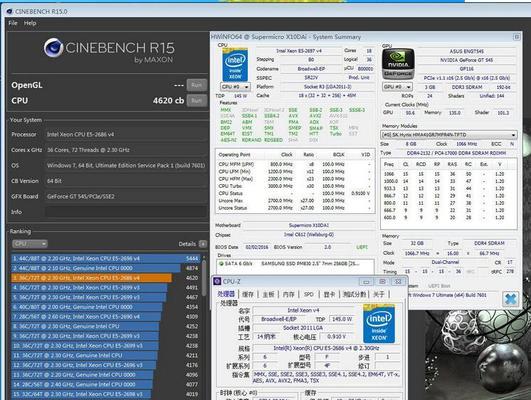Switch to the 关于 tab in CPU-Z
The width and height of the screenshot is (531, 400).
(x=379, y=294)
